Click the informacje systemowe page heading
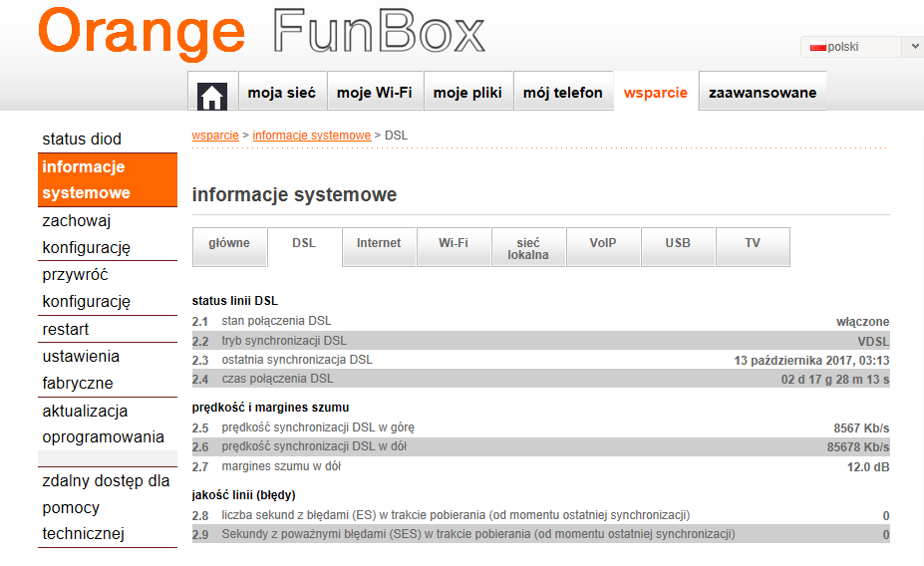The height and width of the screenshot is (566, 924). (295, 195)
